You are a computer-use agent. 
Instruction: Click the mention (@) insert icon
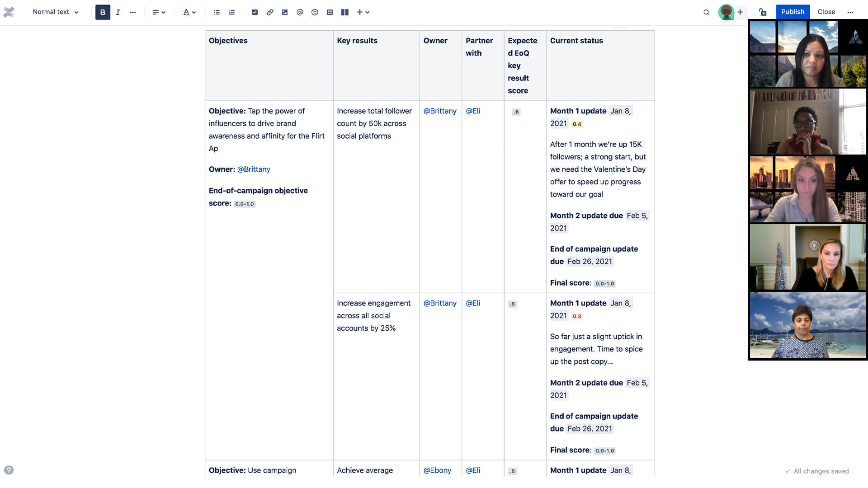tap(300, 12)
